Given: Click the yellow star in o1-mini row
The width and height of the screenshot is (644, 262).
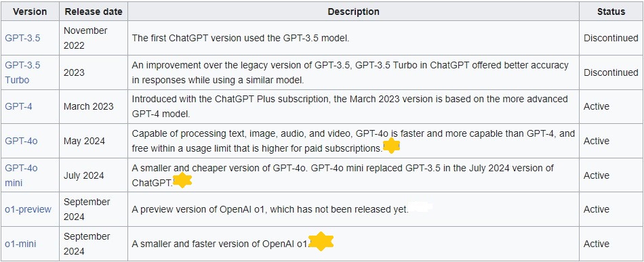Looking at the screenshot, I should [321, 242].
